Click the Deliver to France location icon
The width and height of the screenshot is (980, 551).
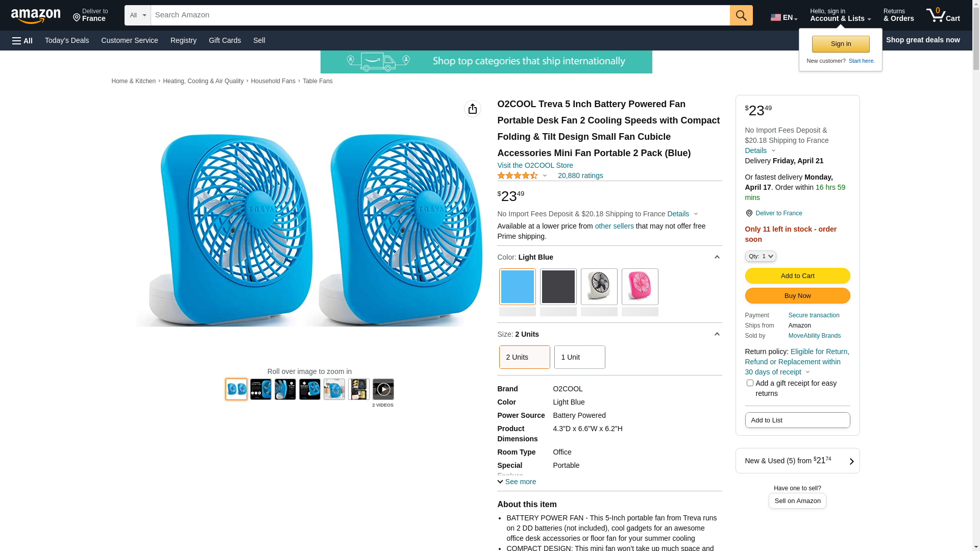(749, 213)
